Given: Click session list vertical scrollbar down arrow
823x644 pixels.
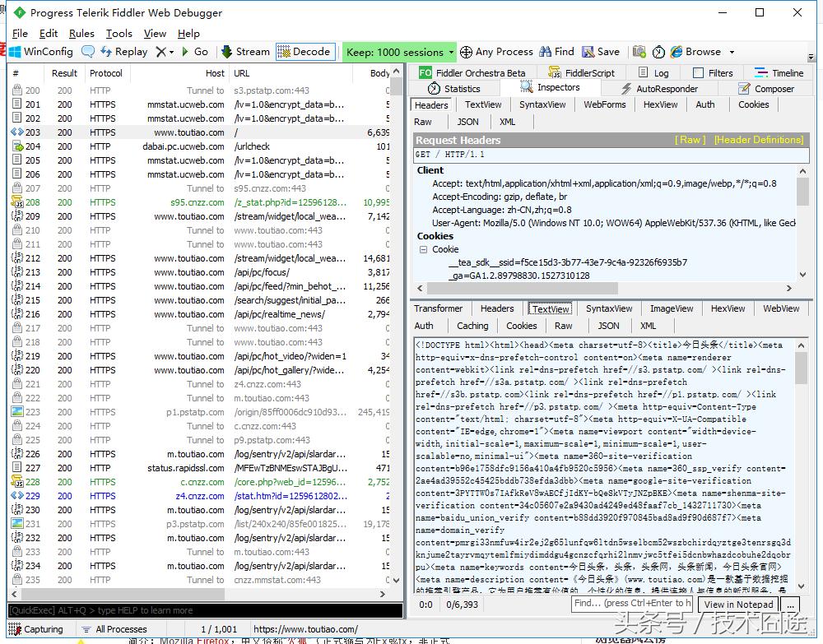Looking at the screenshot, I should pyautogui.click(x=397, y=581).
